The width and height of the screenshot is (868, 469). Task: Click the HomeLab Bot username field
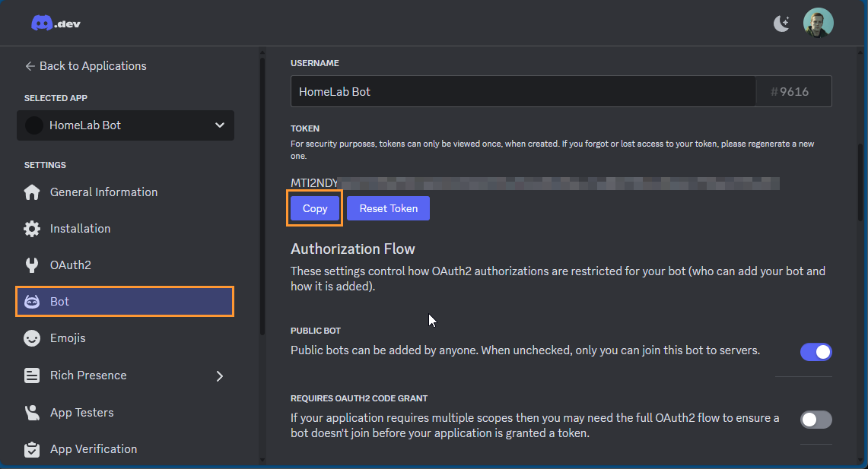tap(523, 91)
